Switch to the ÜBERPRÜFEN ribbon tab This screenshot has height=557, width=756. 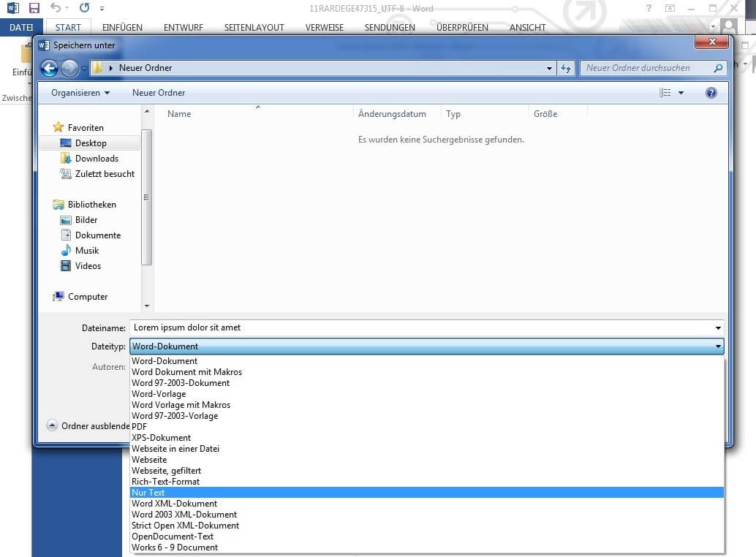[462, 28]
